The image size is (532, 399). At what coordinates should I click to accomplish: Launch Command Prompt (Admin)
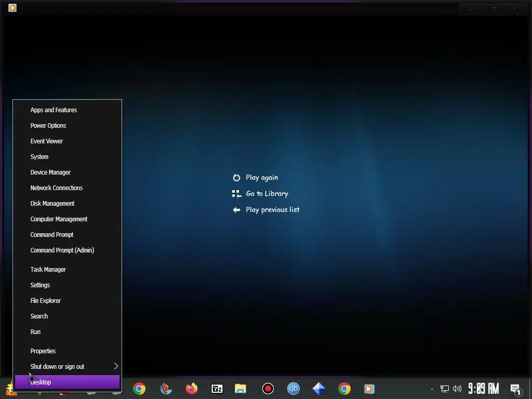coord(67,250)
